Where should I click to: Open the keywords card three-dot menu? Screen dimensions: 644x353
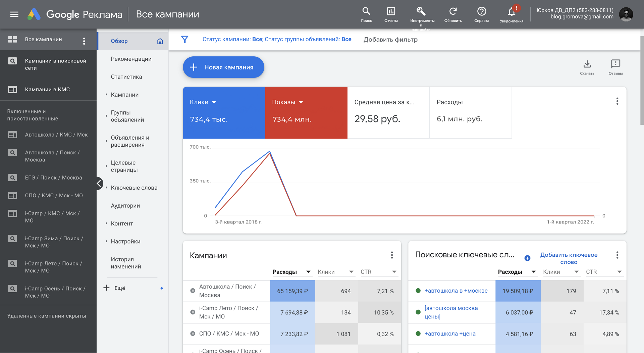coord(617,255)
